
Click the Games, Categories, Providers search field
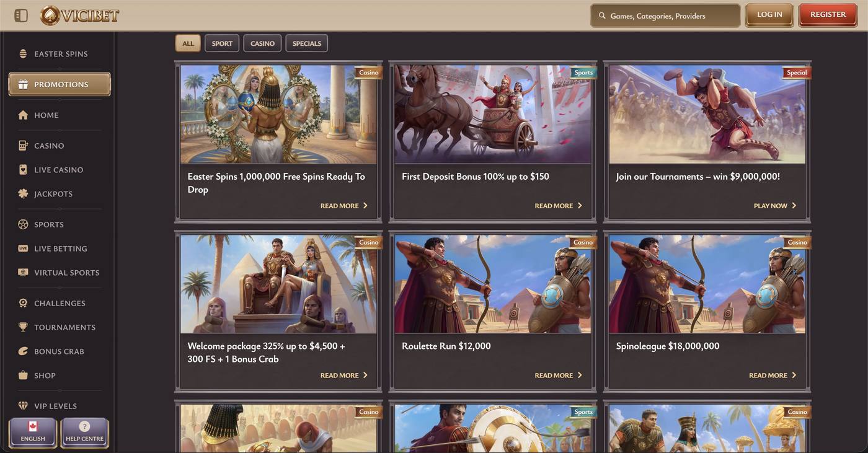[x=665, y=15]
